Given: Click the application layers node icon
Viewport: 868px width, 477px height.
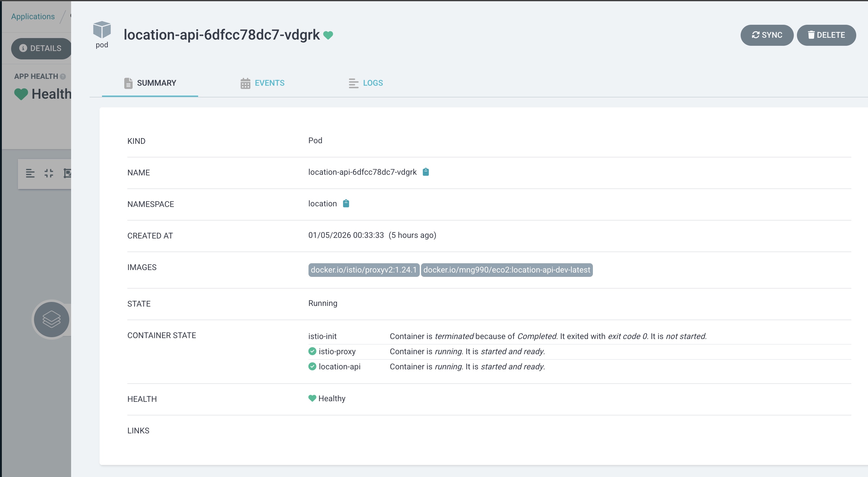Looking at the screenshot, I should click(x=52, y=319).
